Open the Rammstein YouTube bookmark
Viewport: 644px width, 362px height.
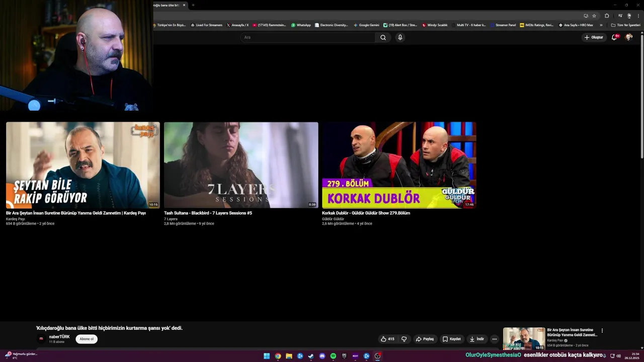(x=269, y=25)
